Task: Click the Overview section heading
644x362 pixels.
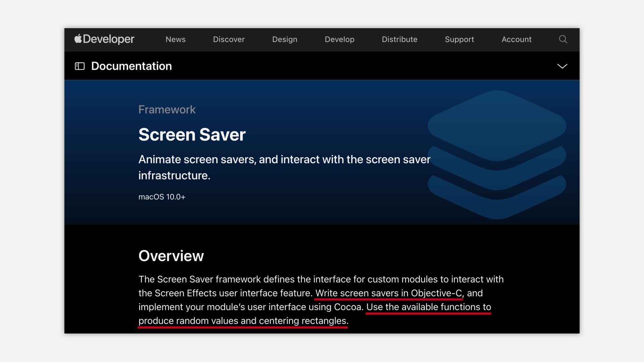Action: (171, 256)
